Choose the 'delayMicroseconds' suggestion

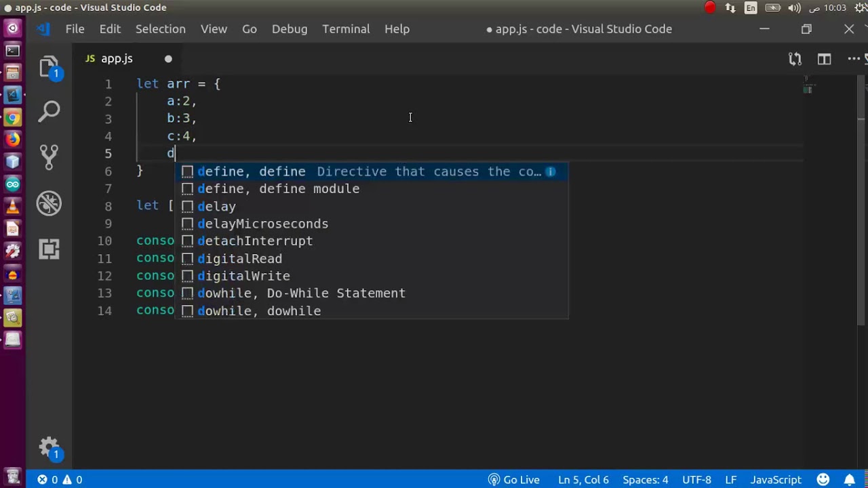(x=372, y=224)
